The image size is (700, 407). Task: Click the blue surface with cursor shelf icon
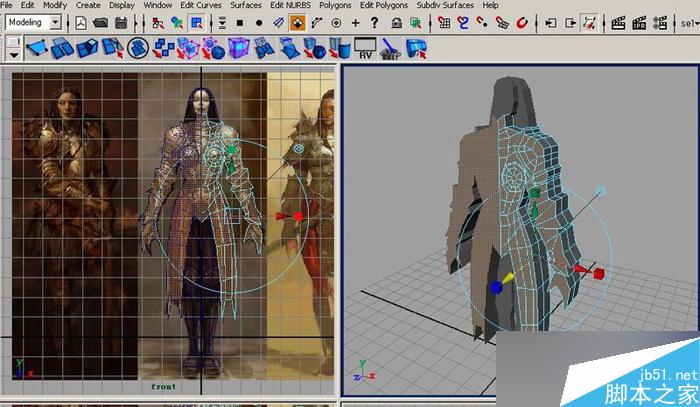tap(416, 49)
